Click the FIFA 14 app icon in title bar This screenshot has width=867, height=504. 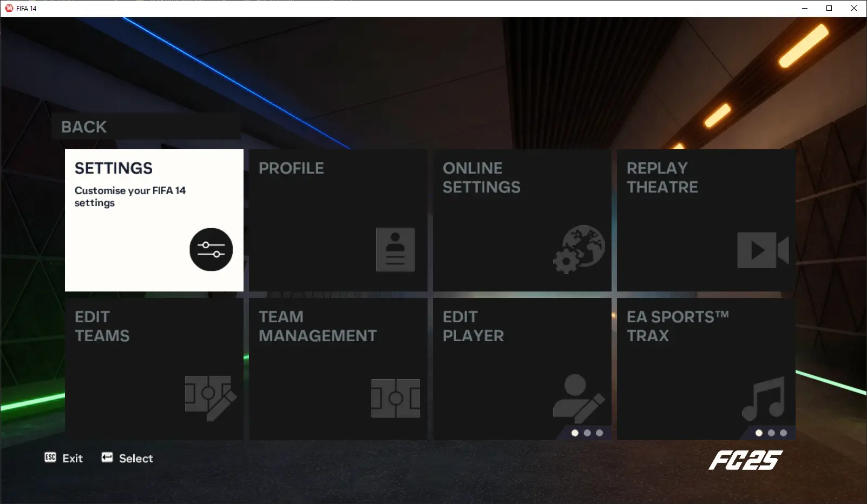pyautogui.click(x=9, y=8)
